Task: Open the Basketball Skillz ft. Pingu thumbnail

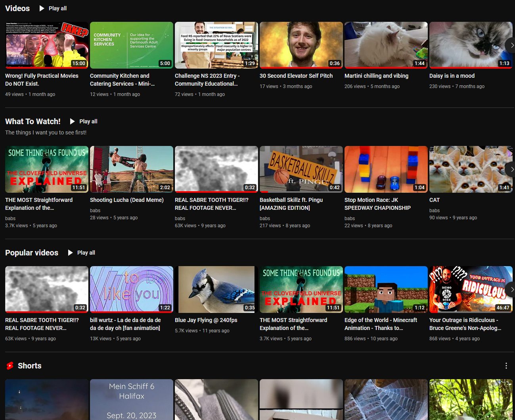Action: (x=301, y=169)
